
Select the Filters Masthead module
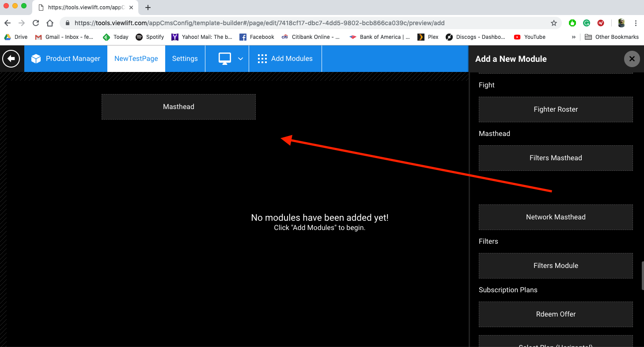[556, 158]
